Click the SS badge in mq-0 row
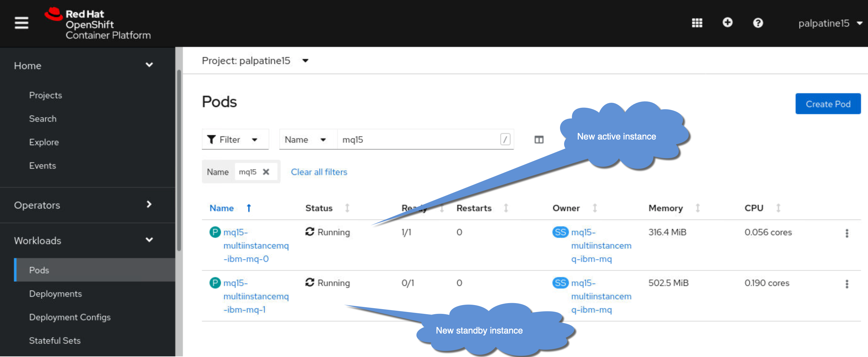Screen dimensions: 868x357 click(560, 232)
